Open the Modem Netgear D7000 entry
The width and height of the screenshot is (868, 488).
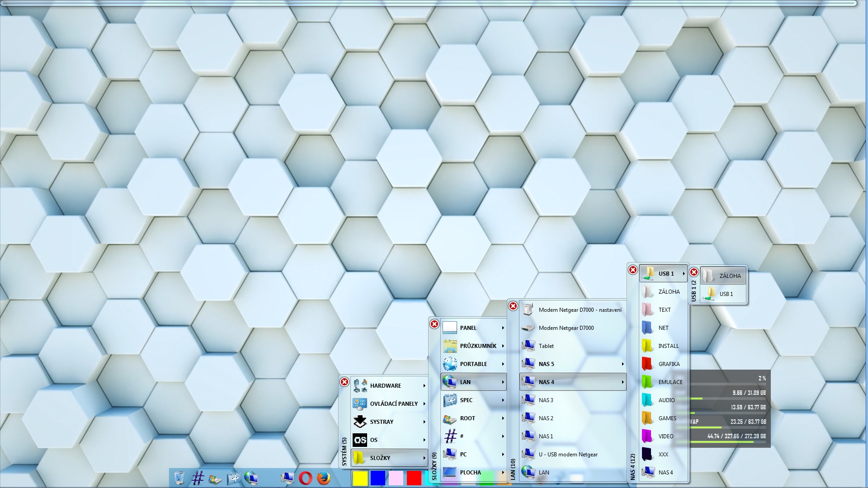tap(573, 328)
